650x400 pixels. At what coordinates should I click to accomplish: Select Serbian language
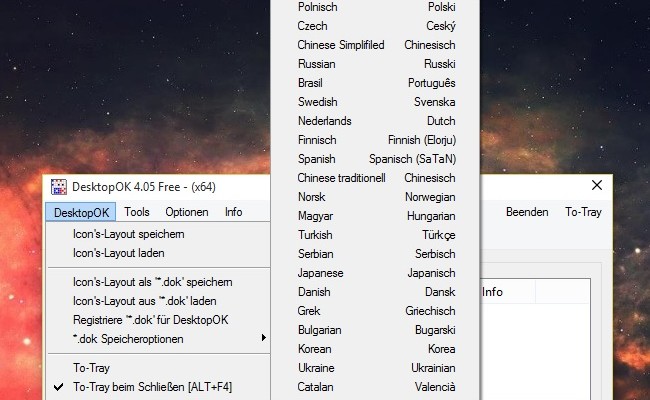pos(376,254)
